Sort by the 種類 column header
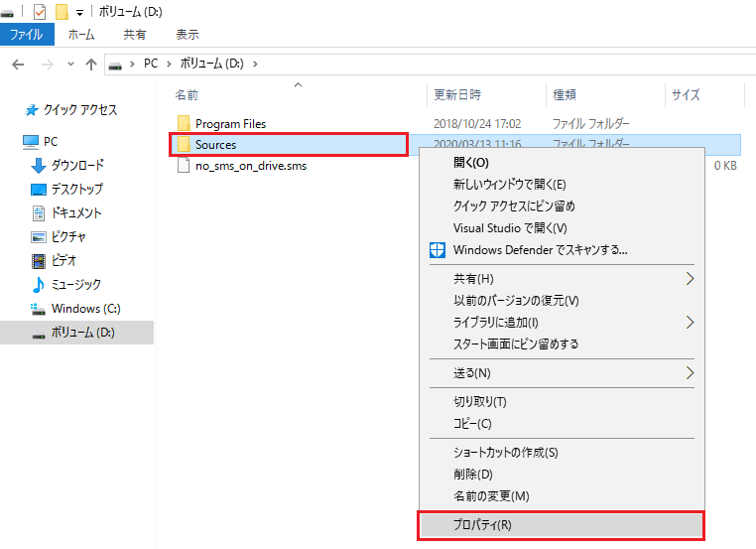This screenshot has height=549, width=756. [565, 94]
